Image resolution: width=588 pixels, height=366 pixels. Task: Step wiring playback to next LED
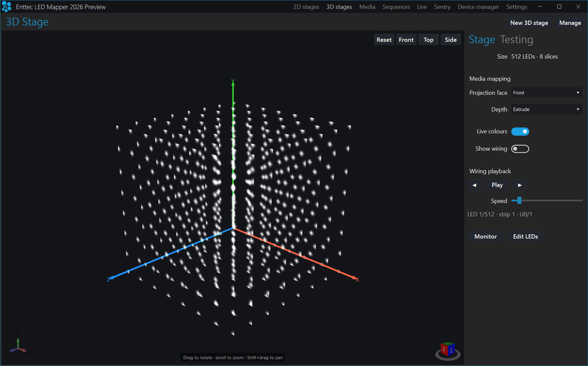(520, 185)
